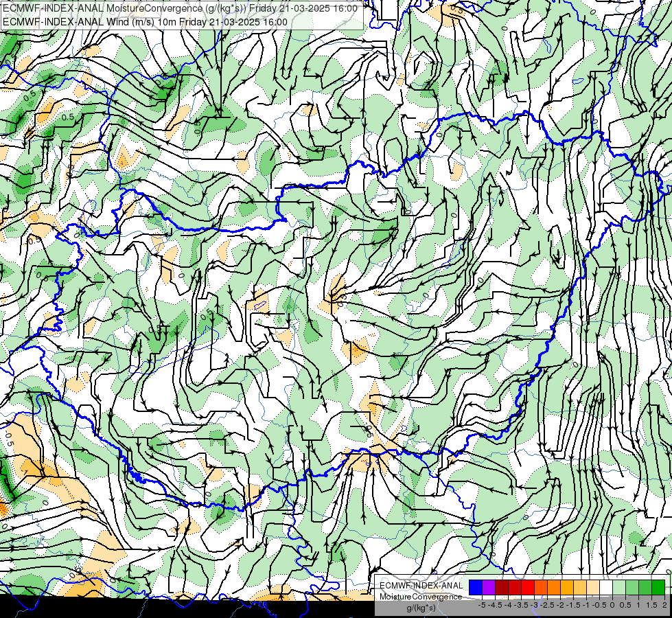This screenshot has width=672, height=618.
Task: Select the maroon legend swatch between -4 and -3.5
Action: [x=502, y=587]
